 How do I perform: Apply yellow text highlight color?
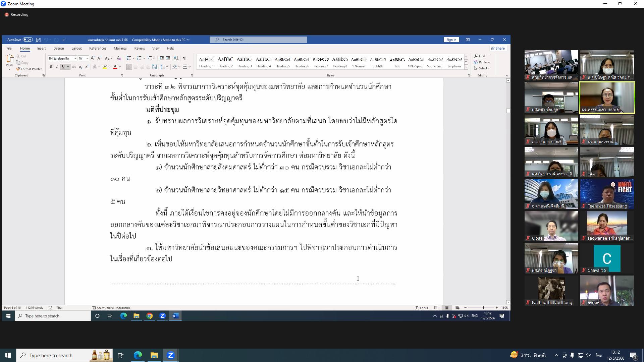coord(105,67)
